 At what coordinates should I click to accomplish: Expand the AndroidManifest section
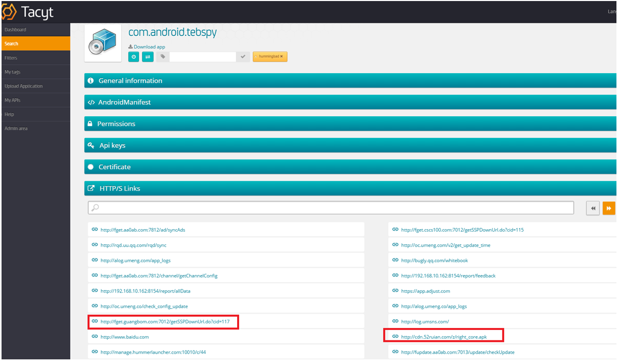click(x=350, y=102)
